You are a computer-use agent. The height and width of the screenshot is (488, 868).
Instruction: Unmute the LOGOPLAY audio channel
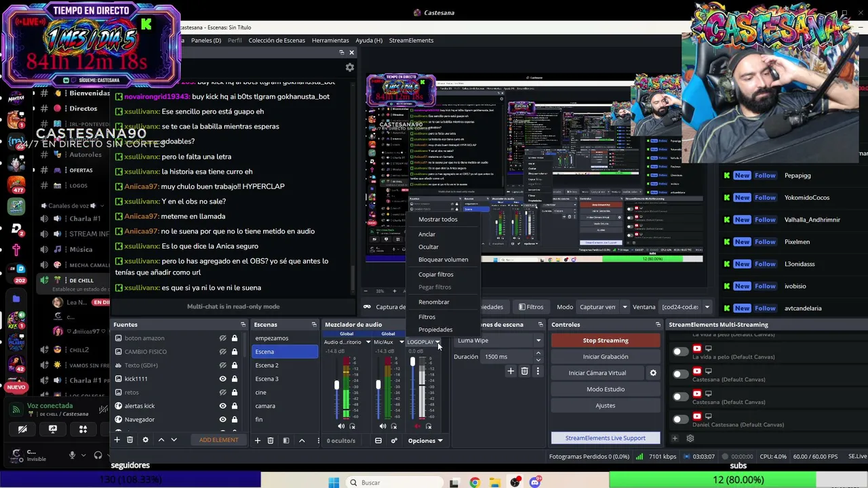417,426
